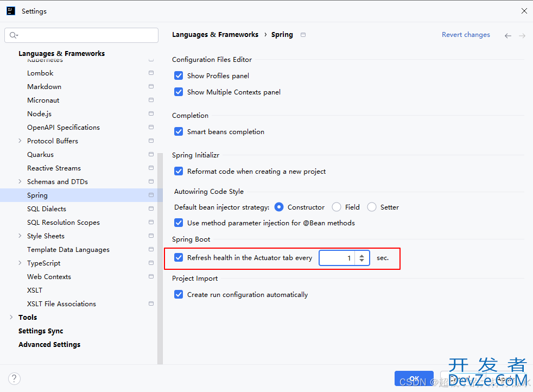Expand the TypeScript node

point(20,263)
